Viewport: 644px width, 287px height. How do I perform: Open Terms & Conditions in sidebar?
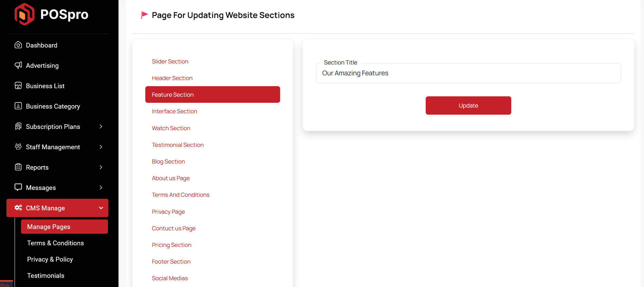pos(55,243)
